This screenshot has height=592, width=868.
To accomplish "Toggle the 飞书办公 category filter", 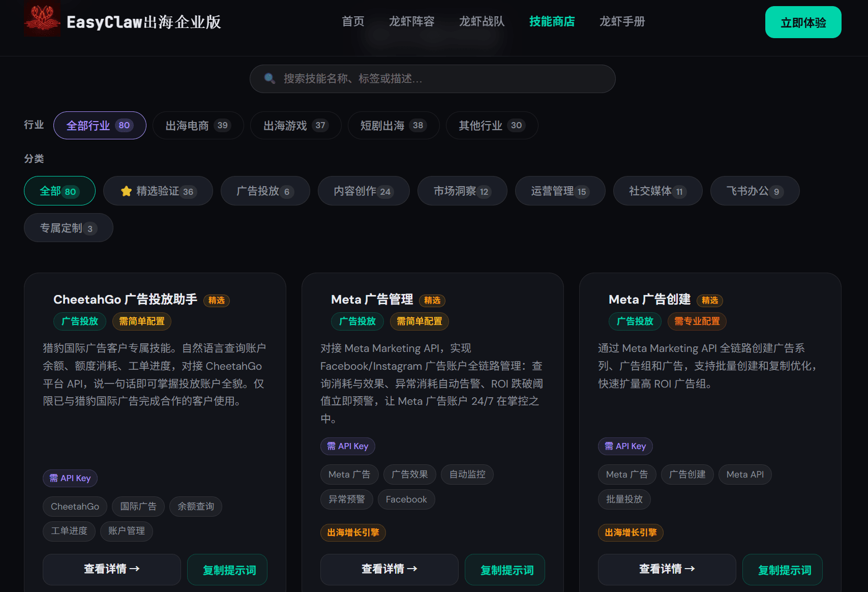I will (755, 191).
